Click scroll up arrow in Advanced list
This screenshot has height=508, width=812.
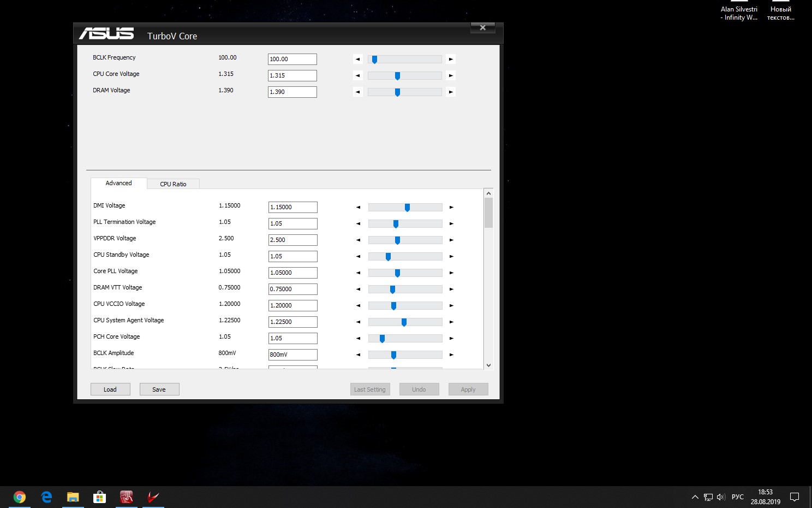[x=488, y=193]
